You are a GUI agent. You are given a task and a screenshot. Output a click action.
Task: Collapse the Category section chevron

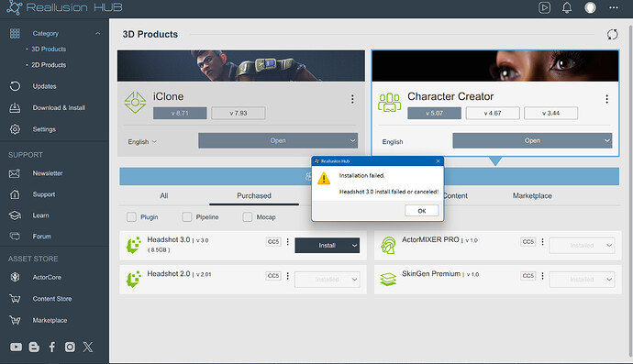(97, 34)
